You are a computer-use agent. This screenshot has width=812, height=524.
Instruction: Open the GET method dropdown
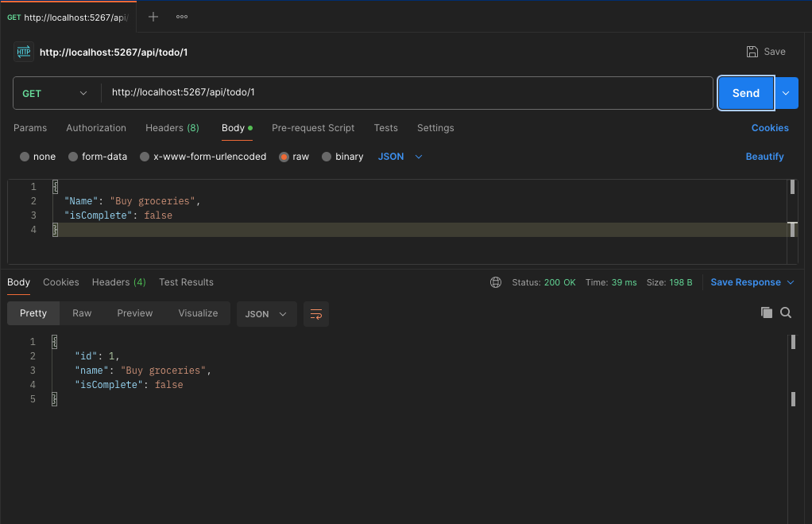click(54, 93)
